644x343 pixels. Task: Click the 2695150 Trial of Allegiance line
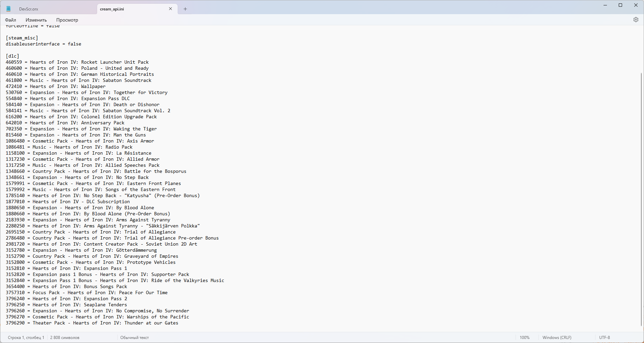point(91,232)
